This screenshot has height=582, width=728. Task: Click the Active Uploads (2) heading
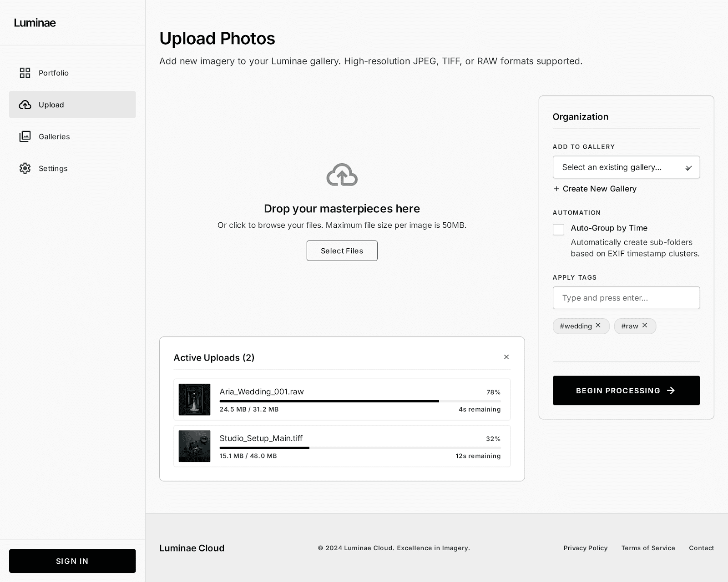pos(214,358)
